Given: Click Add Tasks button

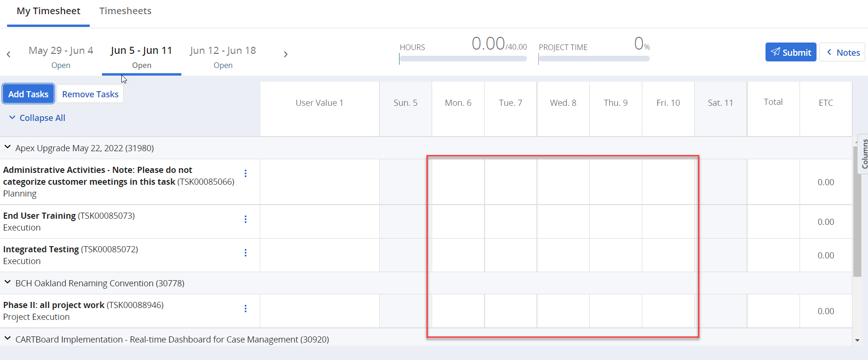Looking at the screenshot, I should 28,94.
